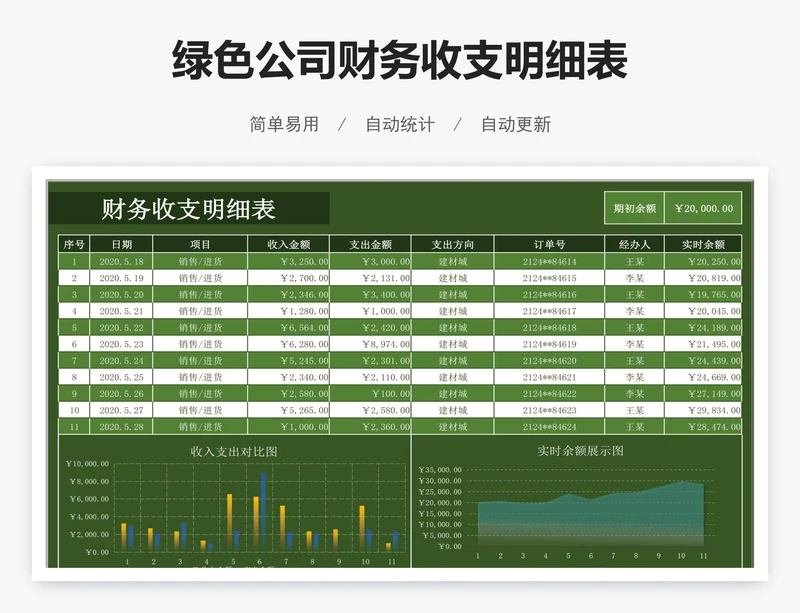This screenshot has width=800, height=613.
Task: Select income cell ¥6,564.00
Action: [x=289, y=328]
